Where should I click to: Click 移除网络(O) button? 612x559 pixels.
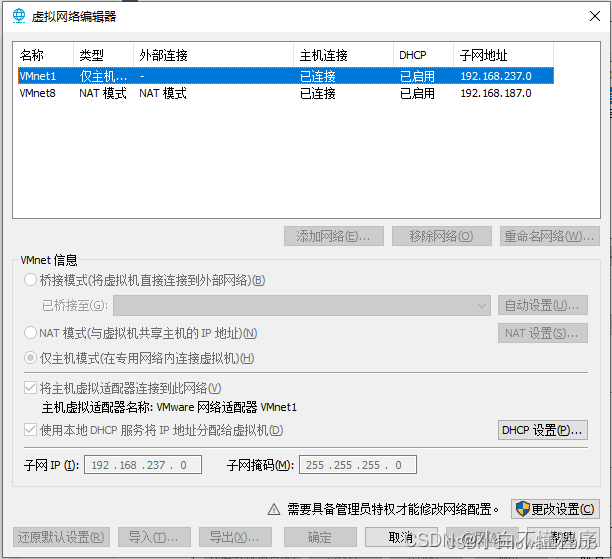point(441,236)
